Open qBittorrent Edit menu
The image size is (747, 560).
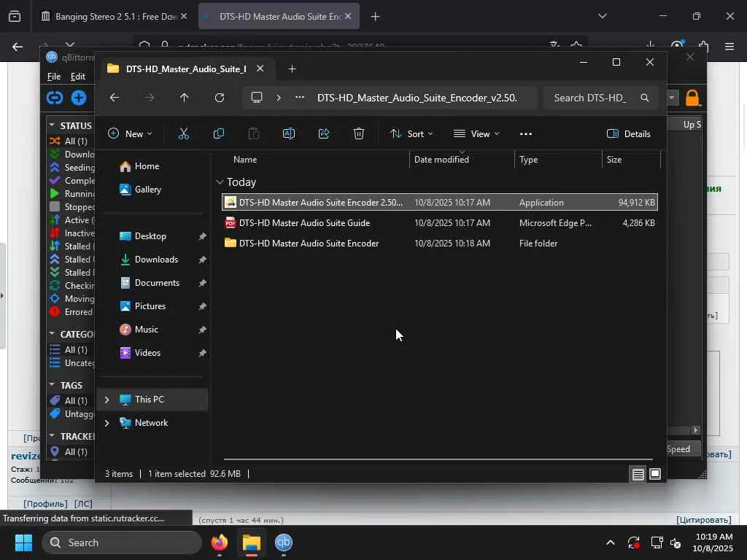click(77, 76)
